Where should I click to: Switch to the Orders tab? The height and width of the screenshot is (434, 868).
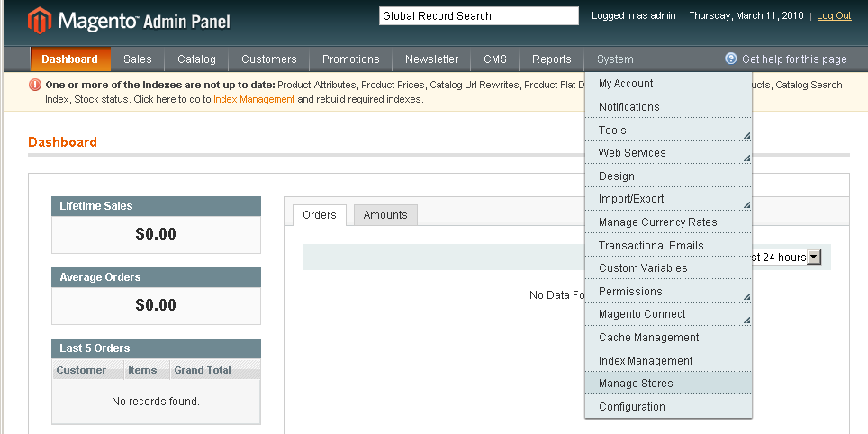point(320,215)
